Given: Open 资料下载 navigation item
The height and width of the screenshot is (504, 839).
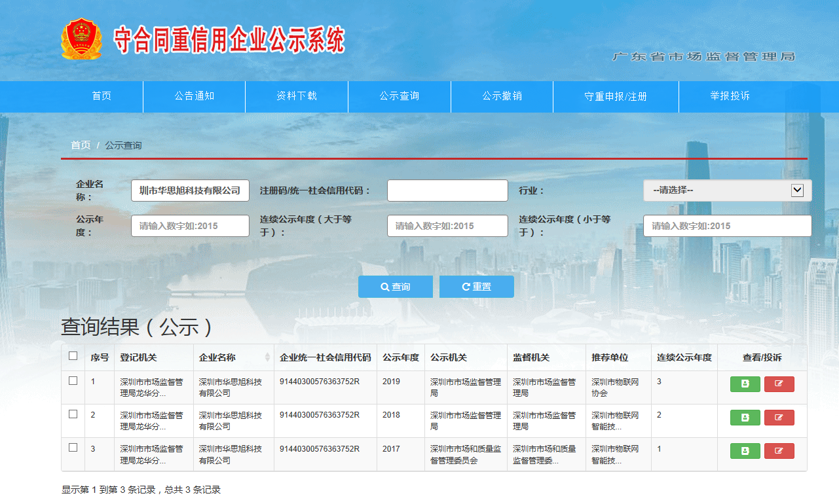Looking at the screenshot, I should [x=296, y=96].
